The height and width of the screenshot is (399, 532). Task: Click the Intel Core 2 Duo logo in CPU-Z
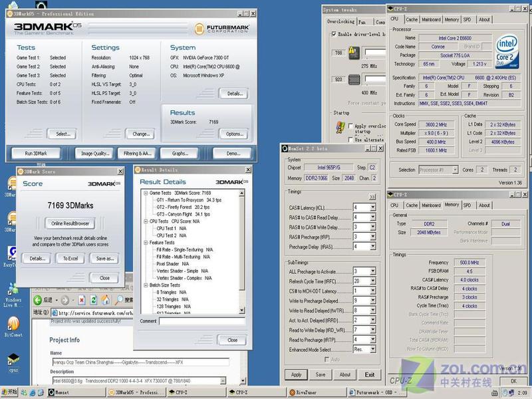507,52
